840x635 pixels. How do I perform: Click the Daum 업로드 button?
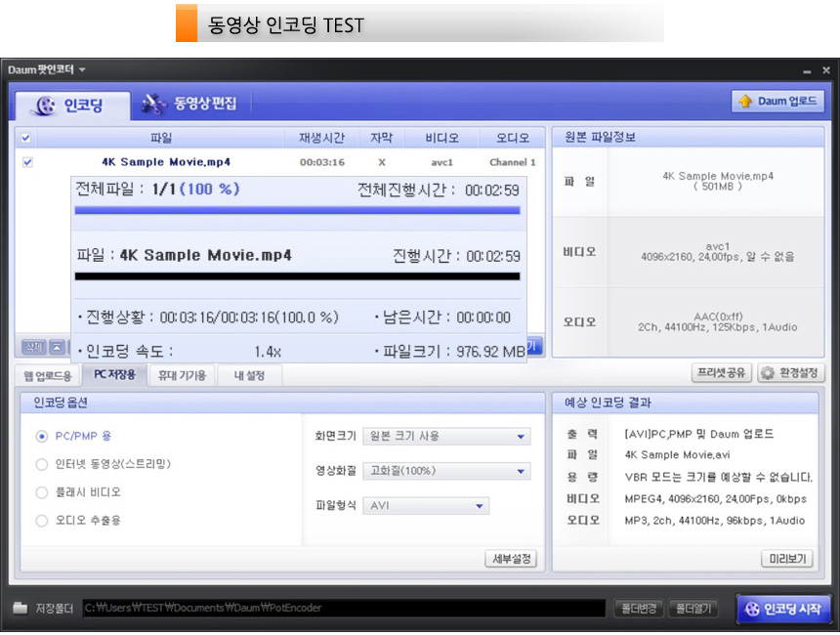777,102
